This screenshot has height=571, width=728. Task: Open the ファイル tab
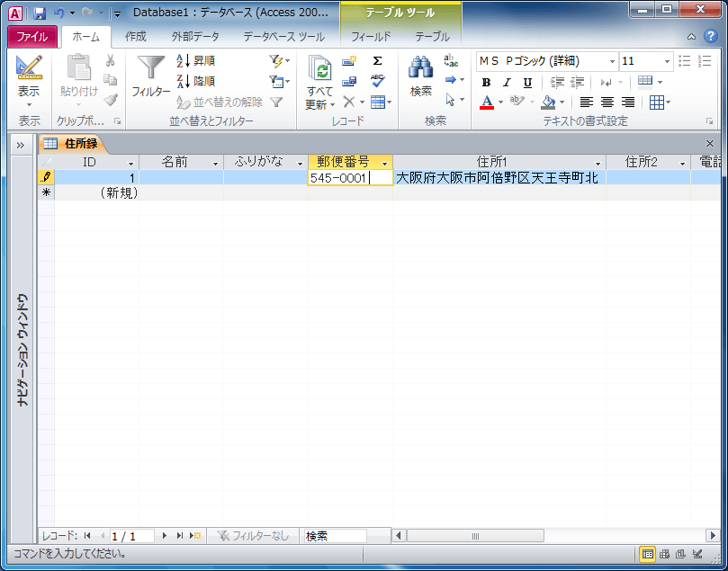pos(32,37)
